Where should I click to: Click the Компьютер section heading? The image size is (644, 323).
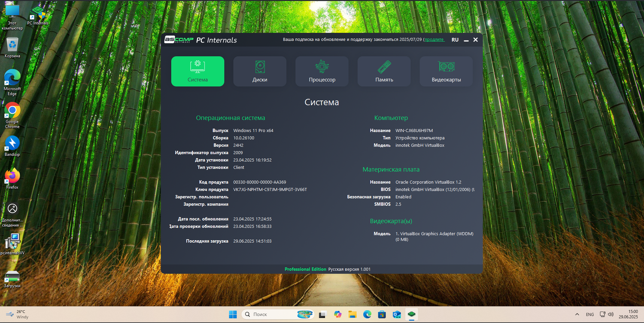[x=391, y=118]
